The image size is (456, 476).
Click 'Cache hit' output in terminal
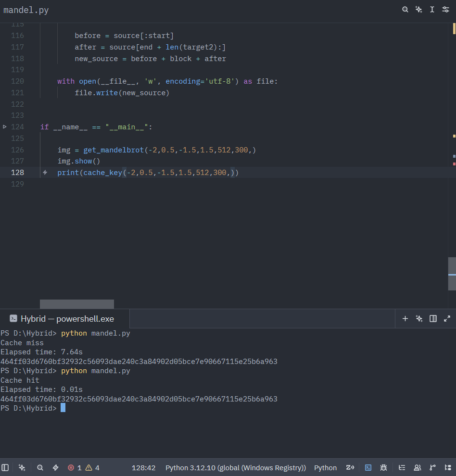click(20, 380)
